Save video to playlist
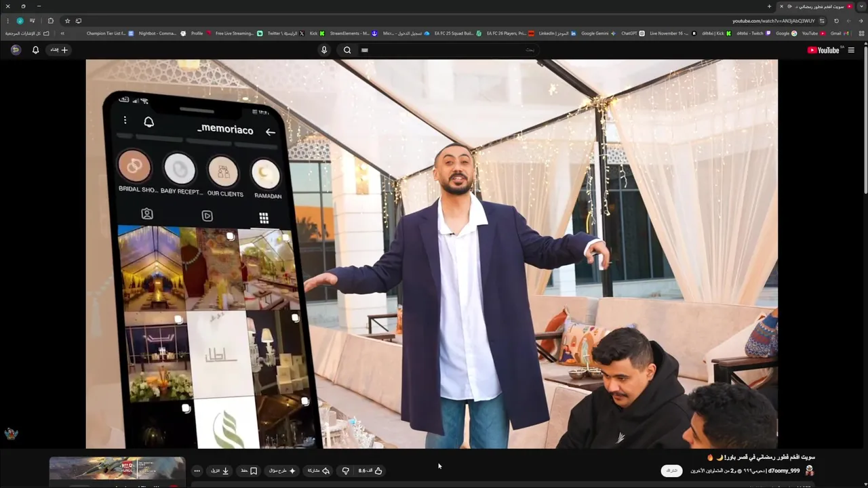The height and width of the screenshot is (488, 868). pos(249,470)
